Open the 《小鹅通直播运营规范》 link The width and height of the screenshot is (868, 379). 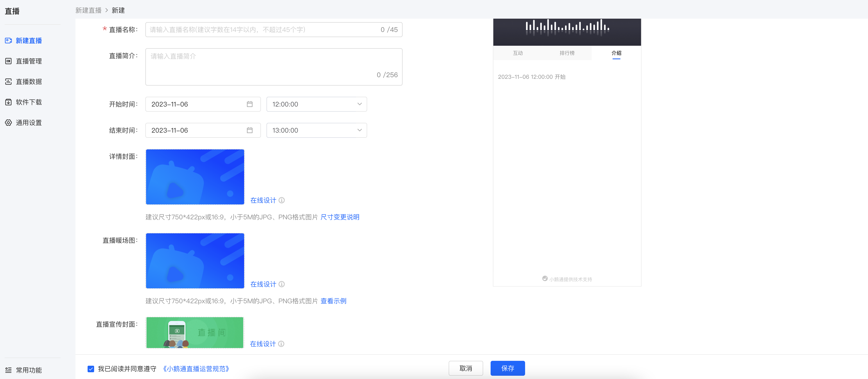(196, 369)
